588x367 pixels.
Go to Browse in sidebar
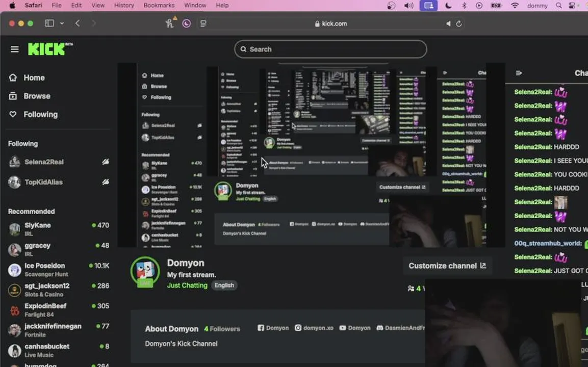point(37,96)
